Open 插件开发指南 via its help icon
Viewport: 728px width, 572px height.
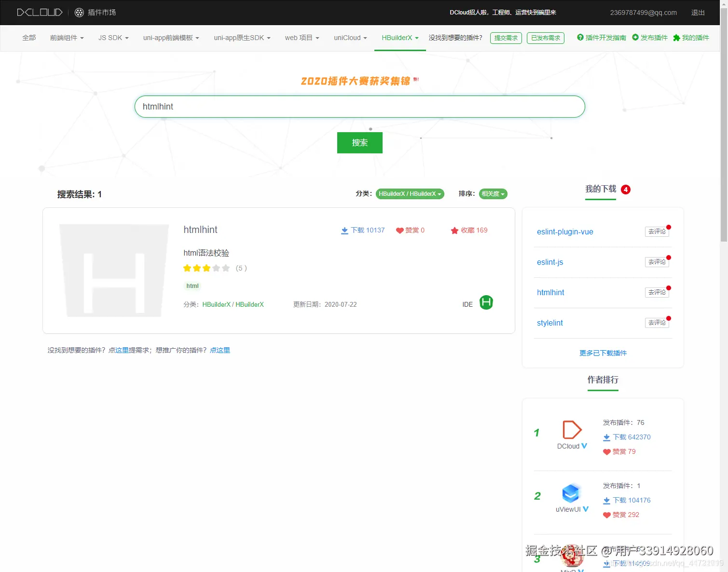[580, 37]
